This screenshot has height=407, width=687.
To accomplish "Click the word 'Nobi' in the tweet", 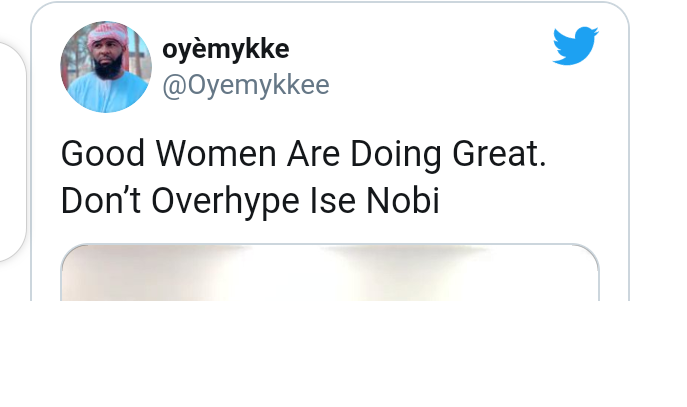I will point(403,201).
